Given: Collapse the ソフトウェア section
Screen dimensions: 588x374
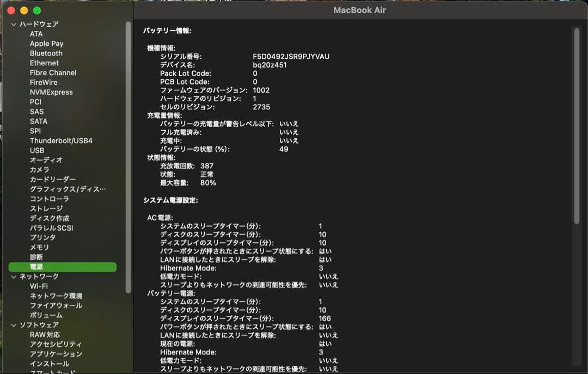Looking at the screenshot, I should (11, 324).
